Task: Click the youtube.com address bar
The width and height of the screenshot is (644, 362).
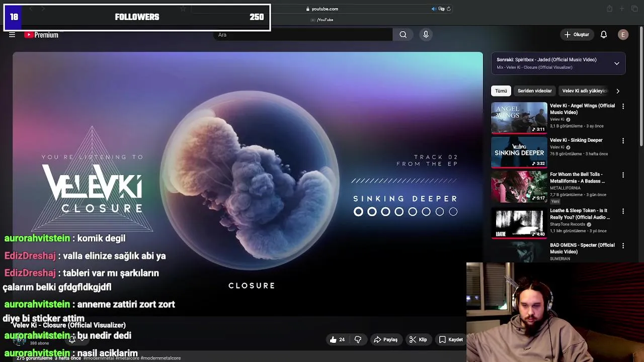Action: coord(322,9)
